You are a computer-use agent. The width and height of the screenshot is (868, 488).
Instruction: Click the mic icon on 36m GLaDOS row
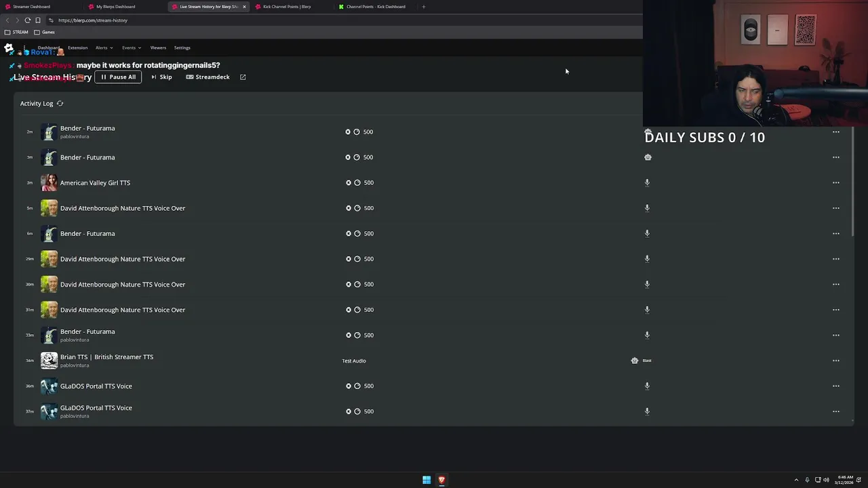(x=647, y=386)
